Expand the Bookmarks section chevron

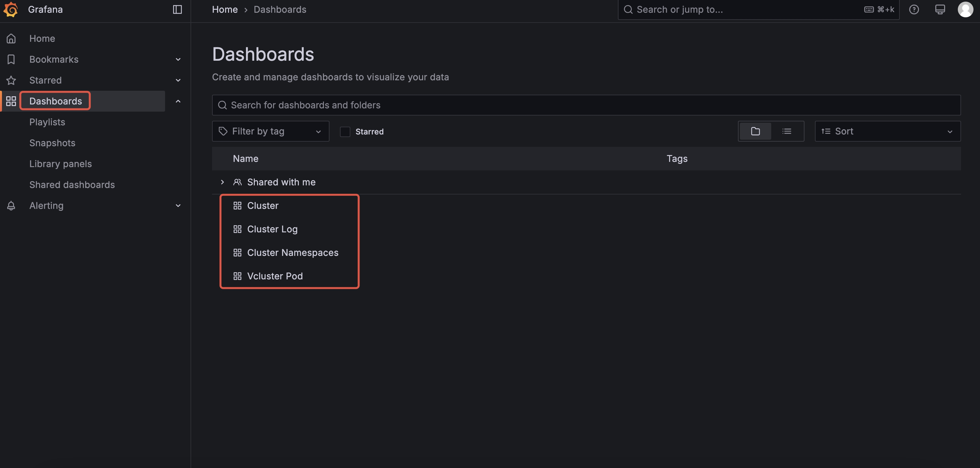[178, 59]
